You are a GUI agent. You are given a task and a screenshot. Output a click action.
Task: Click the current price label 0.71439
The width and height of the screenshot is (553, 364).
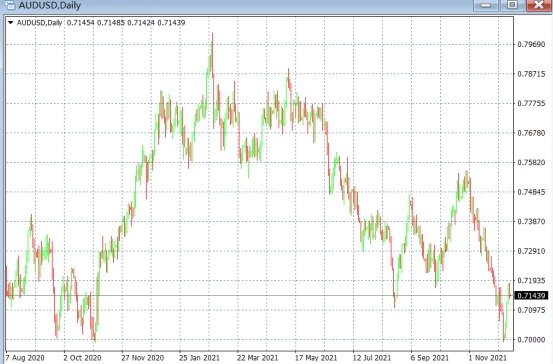(x=531, y=295)
